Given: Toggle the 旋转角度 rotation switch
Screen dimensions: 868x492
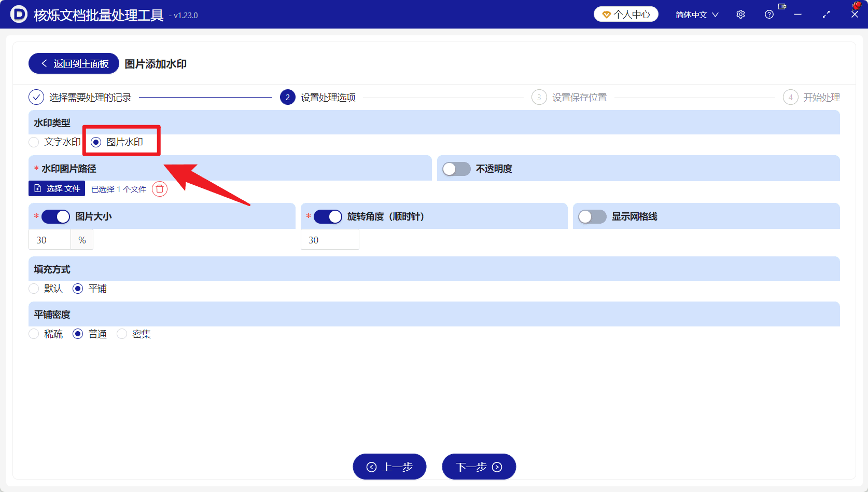Looking at the screenshot, I should [328, 216].
